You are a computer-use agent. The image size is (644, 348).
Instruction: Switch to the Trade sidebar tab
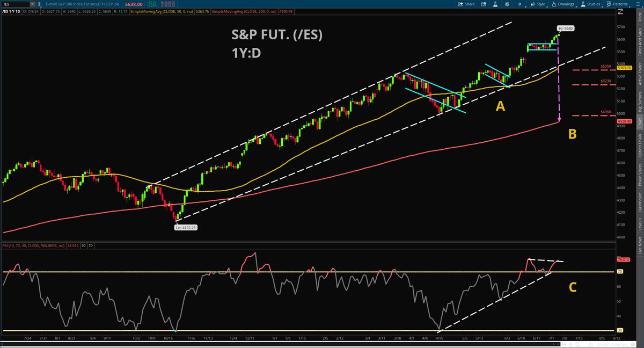click(639, 18)
